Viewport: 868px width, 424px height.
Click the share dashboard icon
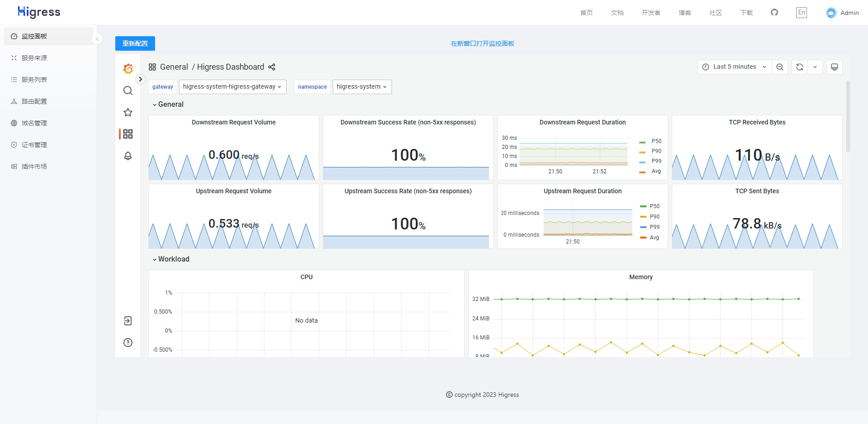coord(272,67)
